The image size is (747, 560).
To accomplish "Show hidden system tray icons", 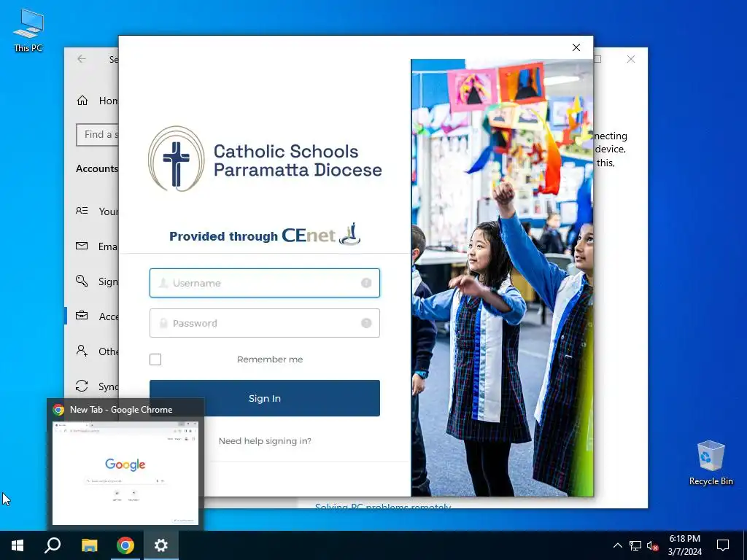I will (x=617, y=545).
